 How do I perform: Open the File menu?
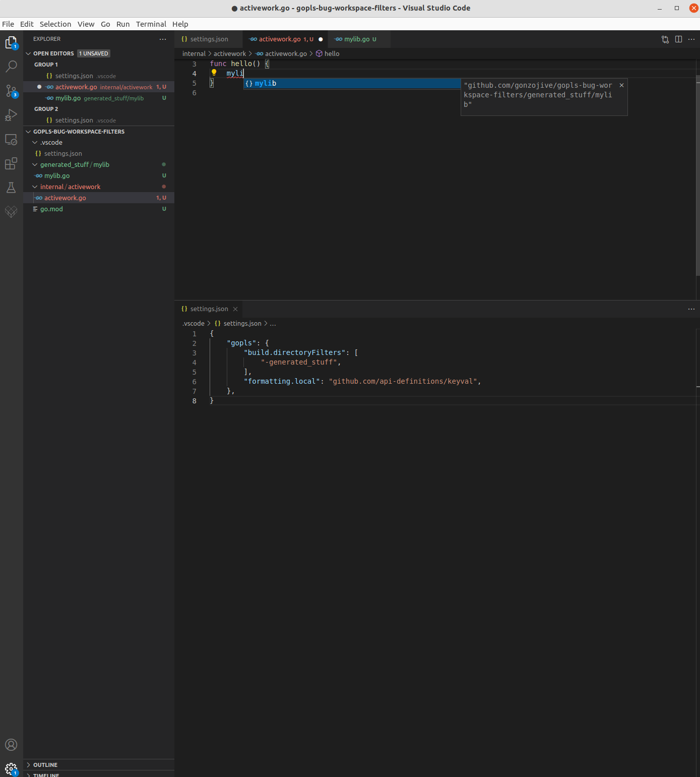[8, 24]
